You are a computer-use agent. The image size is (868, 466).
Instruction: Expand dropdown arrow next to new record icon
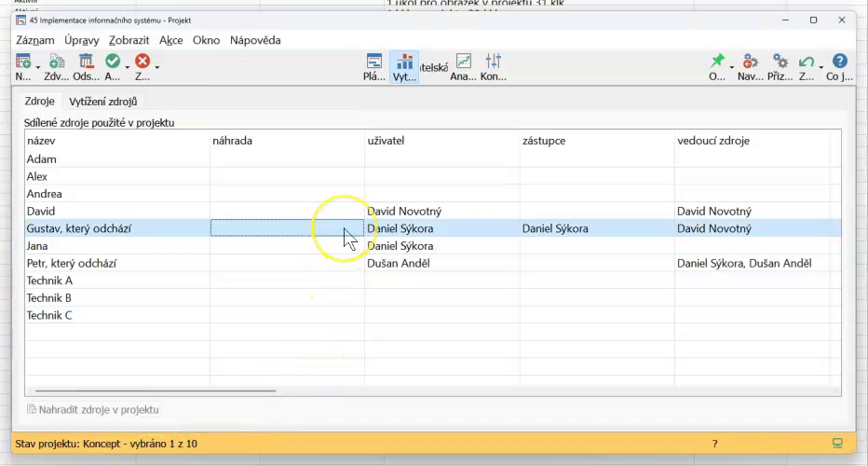pyautogui.click(x=38, y=67)
